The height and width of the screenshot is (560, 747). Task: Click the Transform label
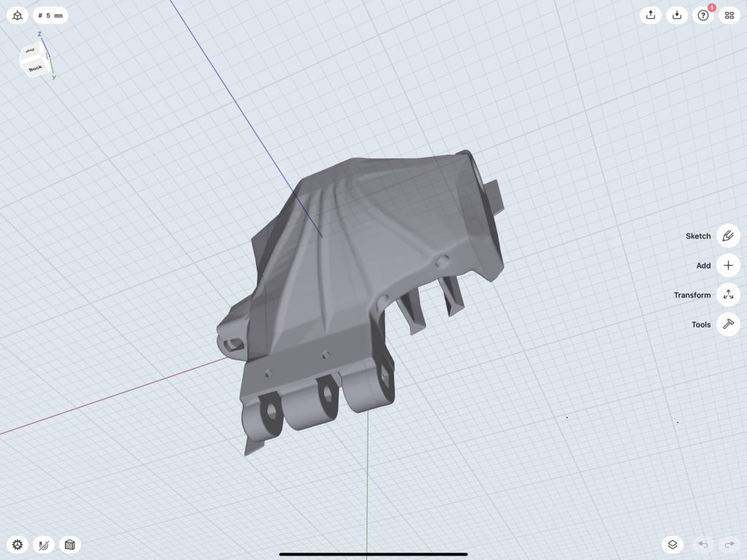coord(692,295)
